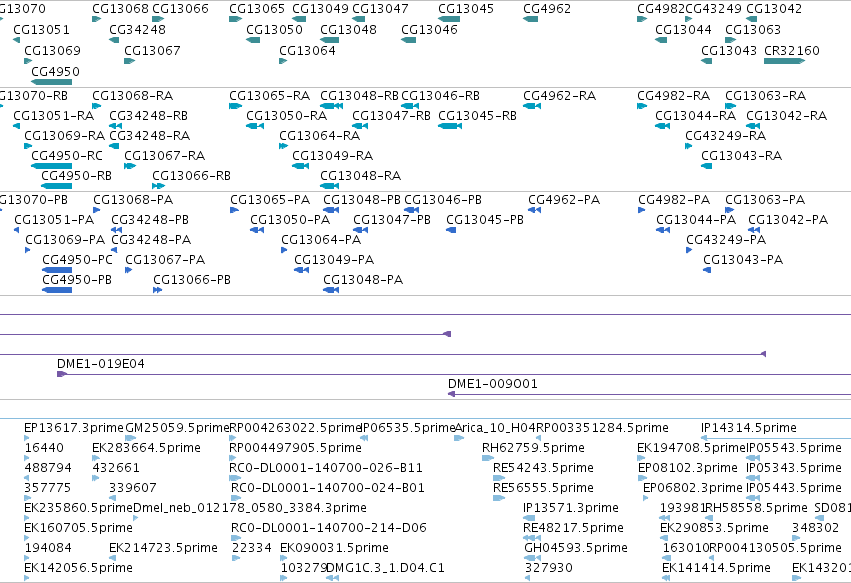Click EST RE54243.5prime
The height and width of the screenshot is (583, 851).
[x=543, y=468]
